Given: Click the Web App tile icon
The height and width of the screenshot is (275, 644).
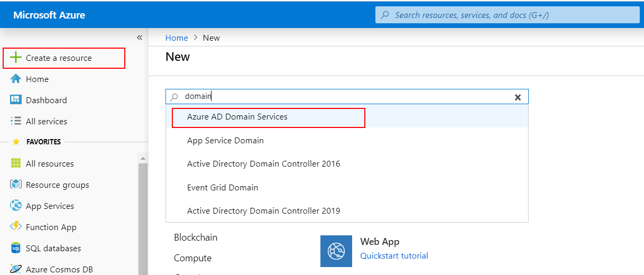Looking at the screenshot, I should (x=336, y=251).
